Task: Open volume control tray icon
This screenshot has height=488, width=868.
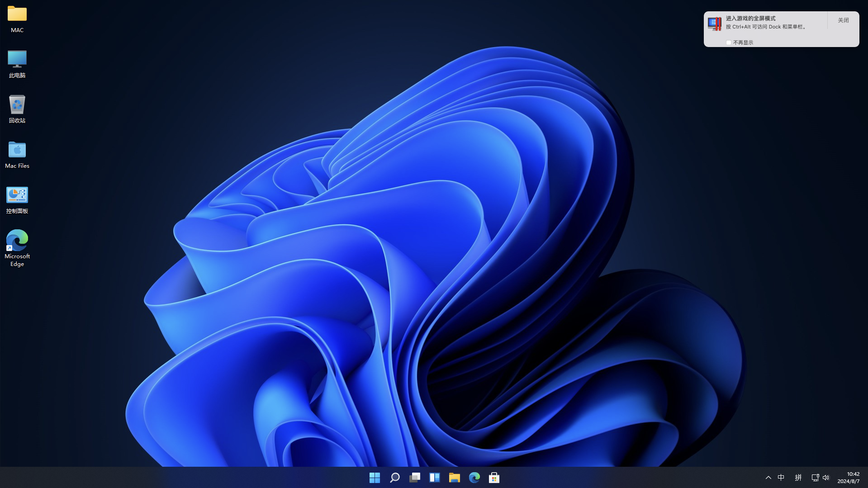Action: 826,478
